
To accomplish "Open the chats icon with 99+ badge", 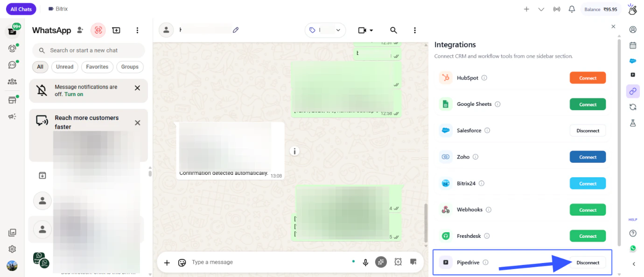I will (13, 31).
